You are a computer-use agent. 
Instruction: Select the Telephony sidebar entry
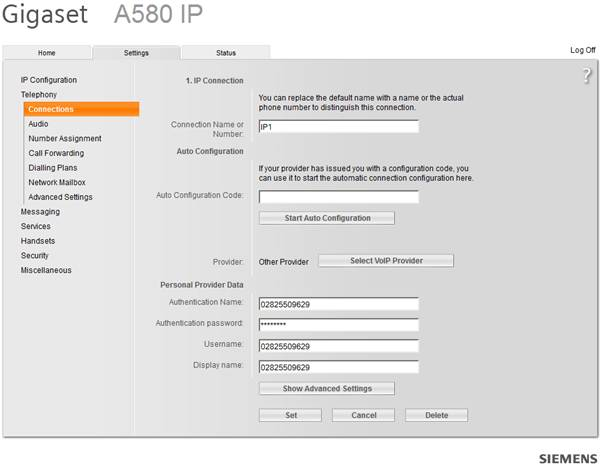coord(39,94)
